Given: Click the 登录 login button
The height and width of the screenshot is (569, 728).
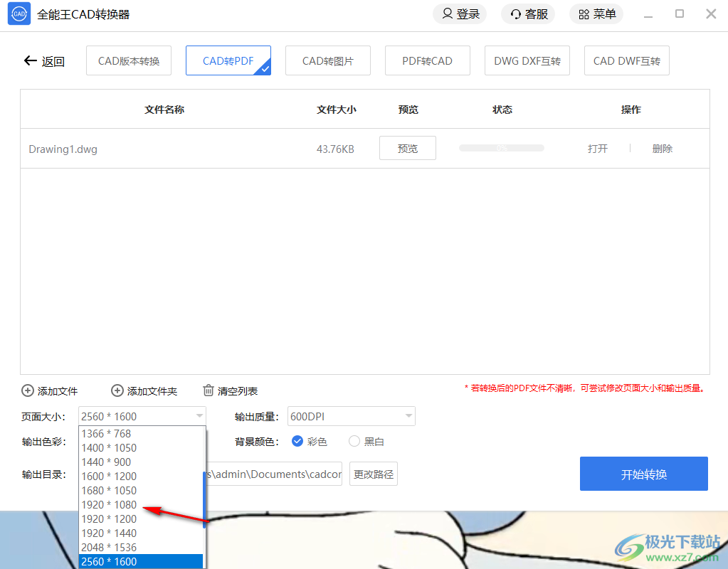Looking at the screenshot, I should pyautogui.click(x=459, y=14).
